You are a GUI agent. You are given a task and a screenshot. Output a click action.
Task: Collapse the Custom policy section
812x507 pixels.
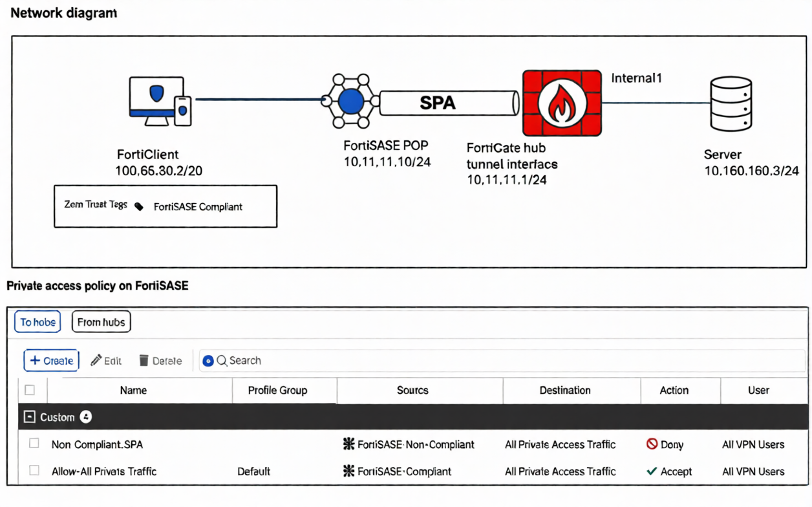click(29, 417)
